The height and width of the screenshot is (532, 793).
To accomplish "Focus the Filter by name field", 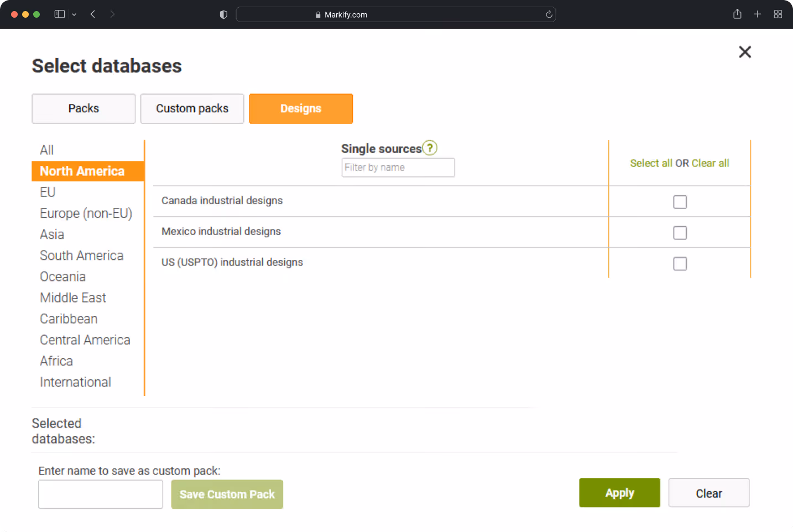I will click(x=398, y=168).
